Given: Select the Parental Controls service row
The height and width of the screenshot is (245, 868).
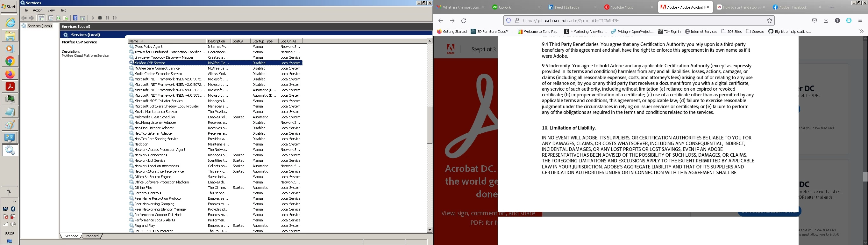Looking at the screenshot, I should 216,193.
